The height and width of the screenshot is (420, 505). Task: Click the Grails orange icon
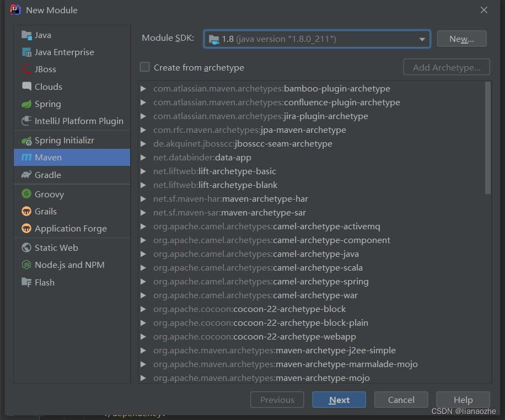click(26, 211)
